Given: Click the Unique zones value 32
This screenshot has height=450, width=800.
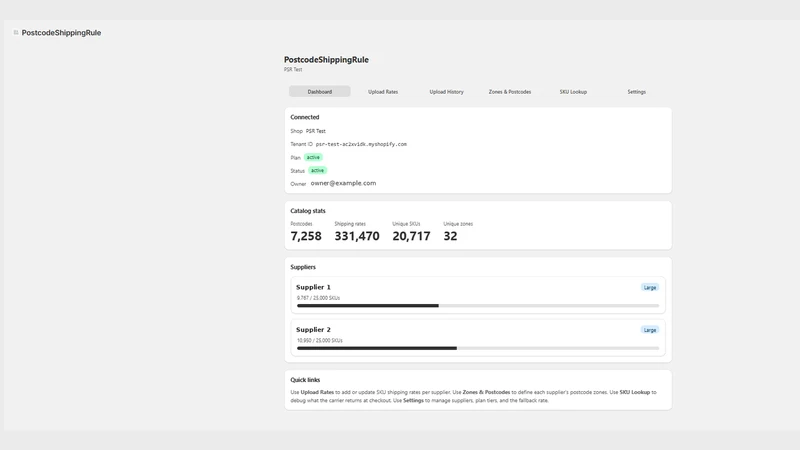Looking at the screenshot, I should (x=450, y=236).
